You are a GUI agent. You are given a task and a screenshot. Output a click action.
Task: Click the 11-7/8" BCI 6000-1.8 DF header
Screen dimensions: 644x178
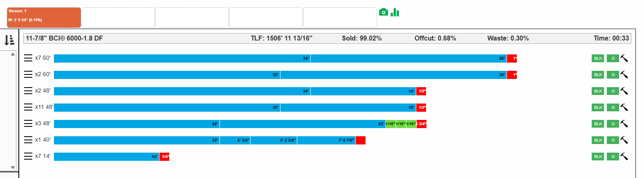pyautogui.click(x=64, y=38)
